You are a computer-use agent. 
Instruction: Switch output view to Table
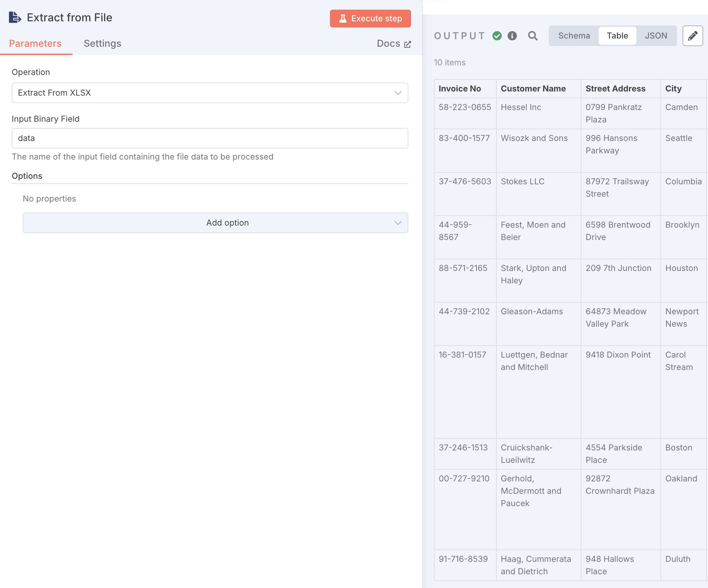click(617, 36)
